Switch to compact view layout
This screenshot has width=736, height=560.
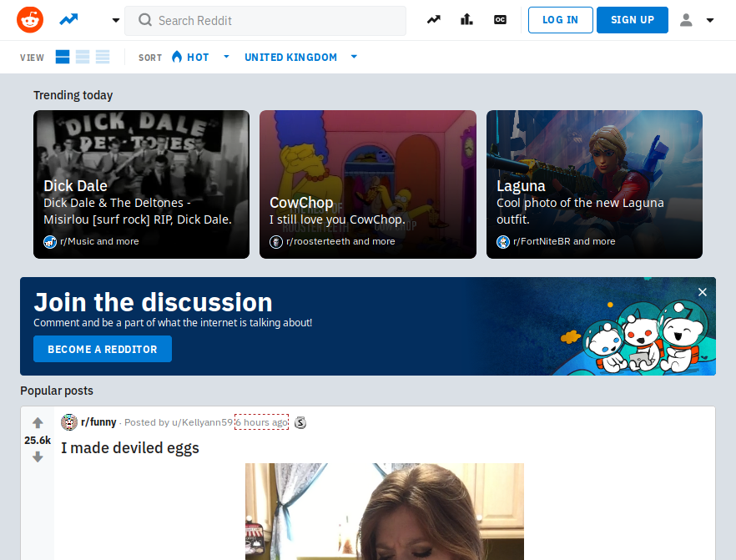[x=103, y=57]
